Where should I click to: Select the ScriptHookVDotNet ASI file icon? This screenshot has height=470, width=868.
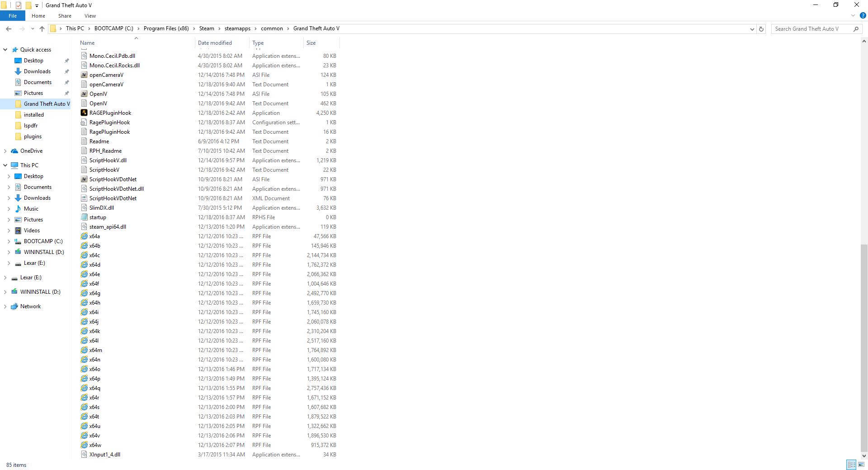(x=84, y=179)
